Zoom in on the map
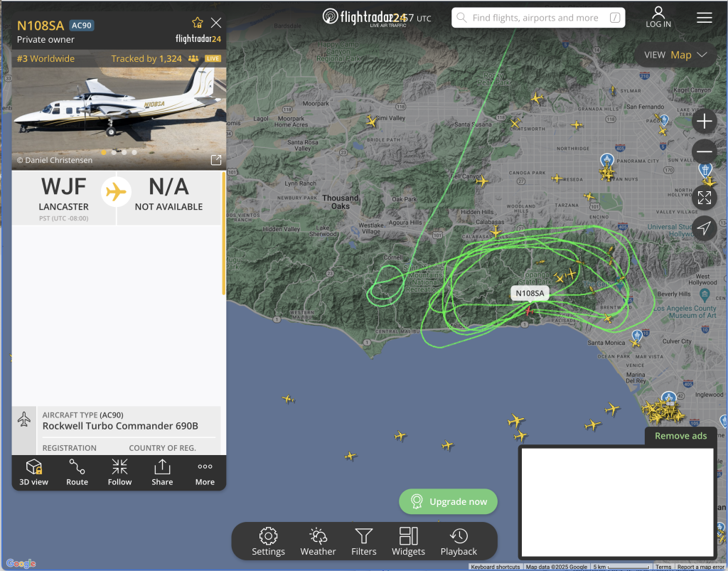Screen dimensions: 728x571 [705, 122]
